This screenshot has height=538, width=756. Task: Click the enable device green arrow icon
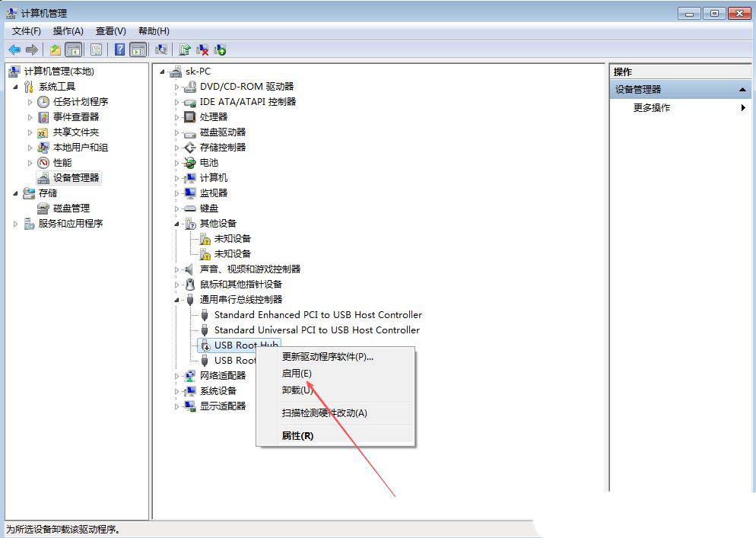click(220, 49)
